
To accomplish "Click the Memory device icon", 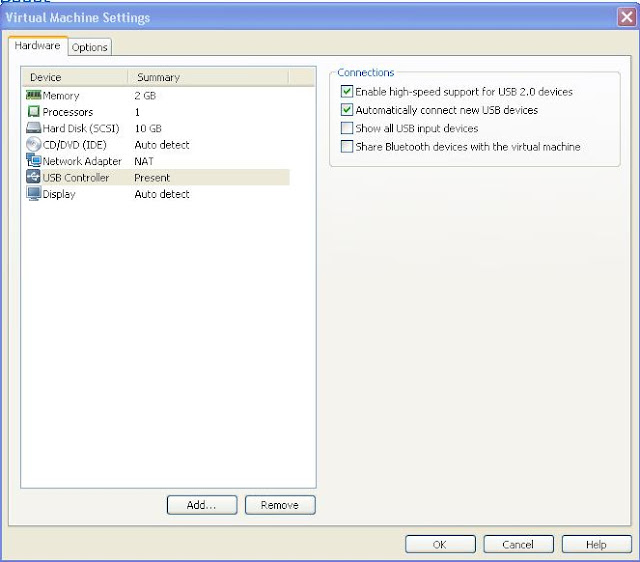I will pyautogui.click(x=33, y=95).
